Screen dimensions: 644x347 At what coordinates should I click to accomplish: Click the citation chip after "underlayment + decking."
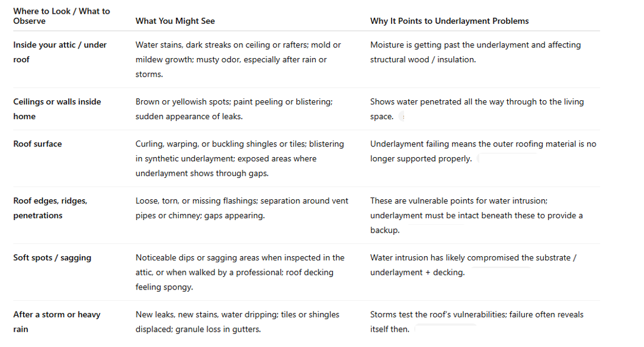point(501,273)
